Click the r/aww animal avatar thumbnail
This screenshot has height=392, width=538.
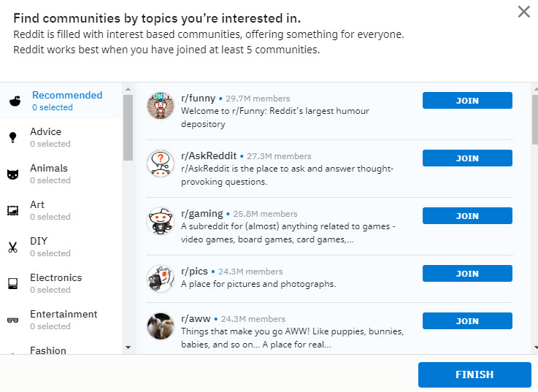pos(160,326)
